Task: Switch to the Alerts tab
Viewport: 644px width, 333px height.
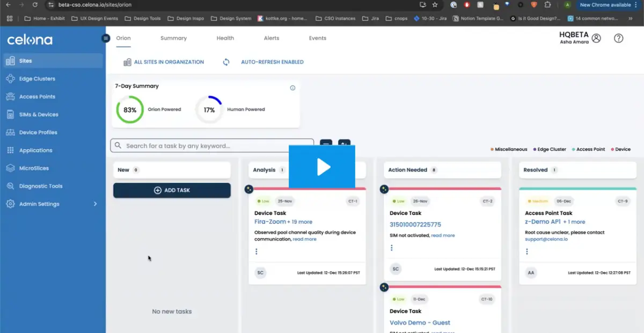Action: 271,38
